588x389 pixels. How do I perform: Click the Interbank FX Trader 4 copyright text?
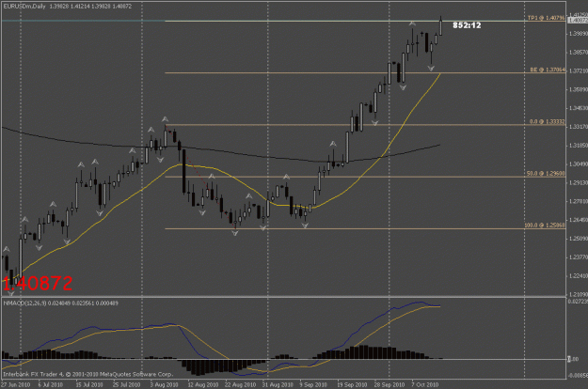click(87, 374)
